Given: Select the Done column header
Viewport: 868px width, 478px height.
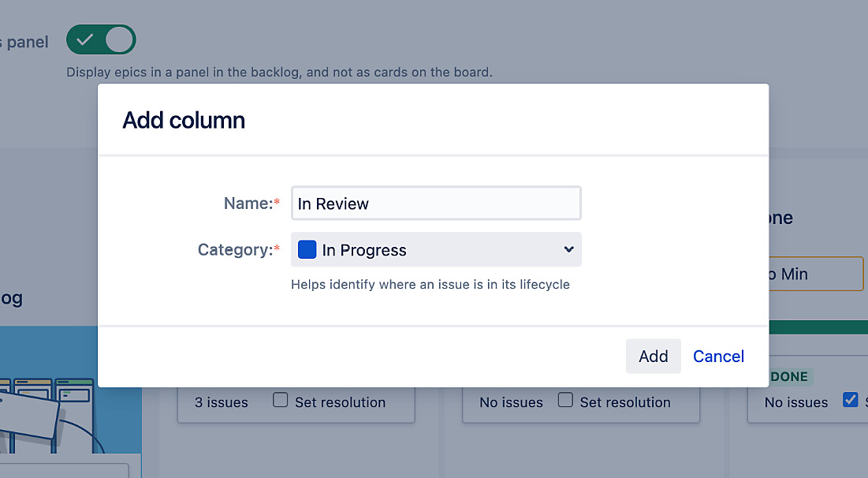Looking at the screenshot, I should (782, 218).
